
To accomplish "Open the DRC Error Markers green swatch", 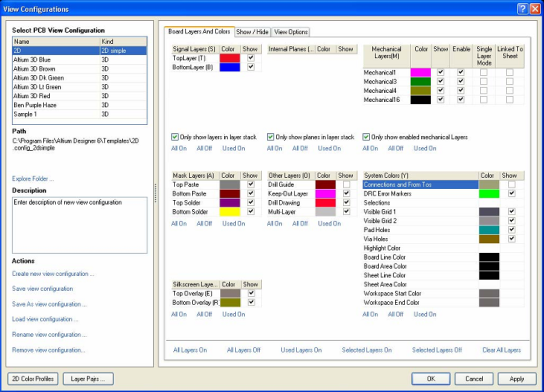I will point(489,194).
